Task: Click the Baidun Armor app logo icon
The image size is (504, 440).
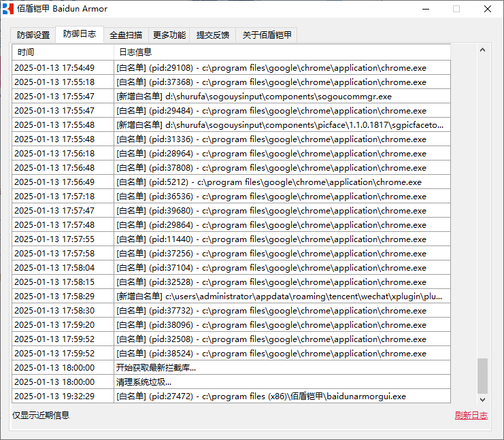Action: pos(8,9)
